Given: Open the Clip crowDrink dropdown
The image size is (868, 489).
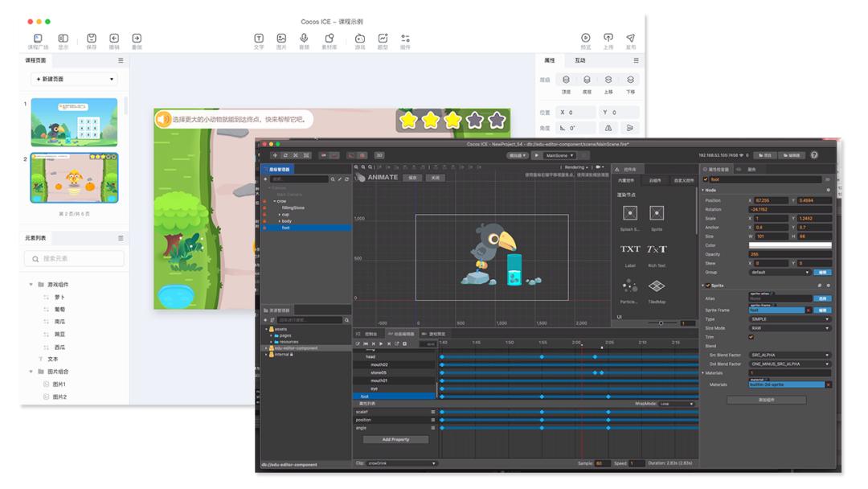Looking at the screenshot, I should [x=402, y=463].
